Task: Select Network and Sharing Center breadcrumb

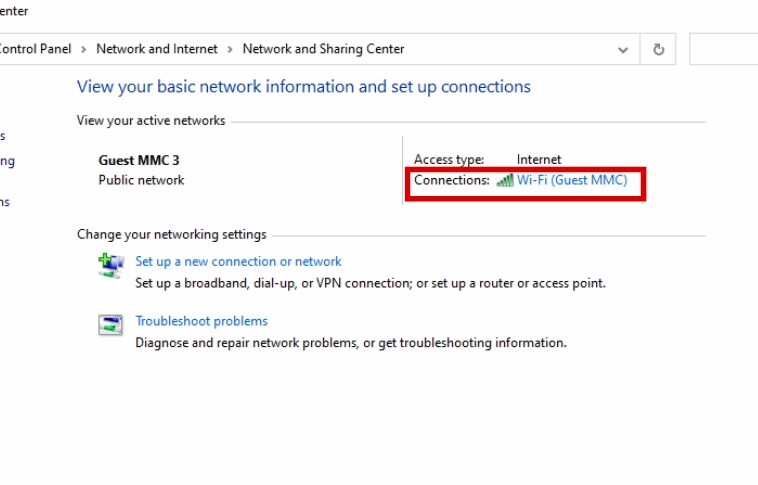Action: point(323,49)
